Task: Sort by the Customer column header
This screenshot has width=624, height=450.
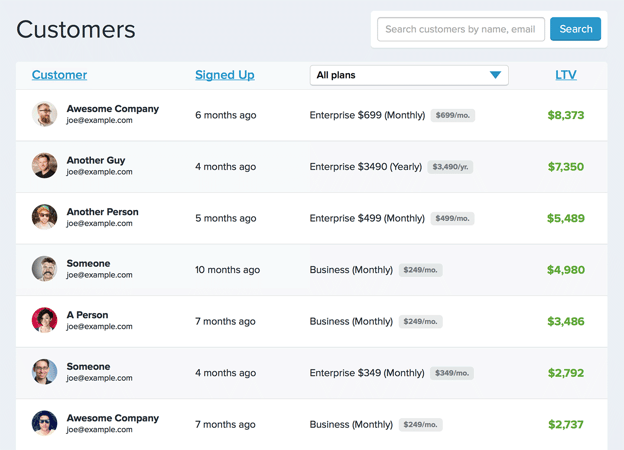Action: (59, 75)
